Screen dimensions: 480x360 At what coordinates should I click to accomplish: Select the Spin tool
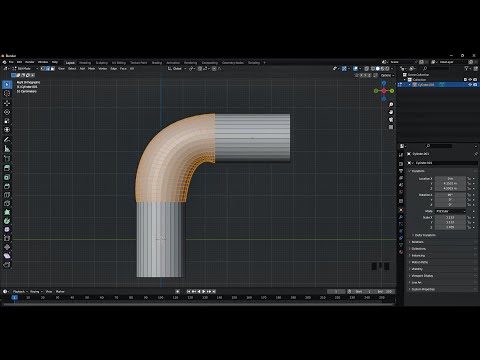pos(7,221)
